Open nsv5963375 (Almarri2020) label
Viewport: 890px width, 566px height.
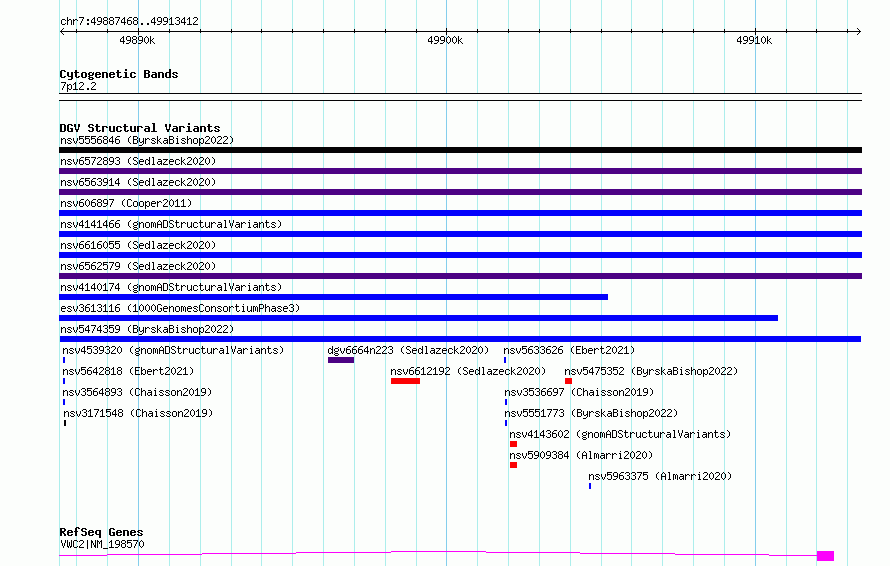660,476
